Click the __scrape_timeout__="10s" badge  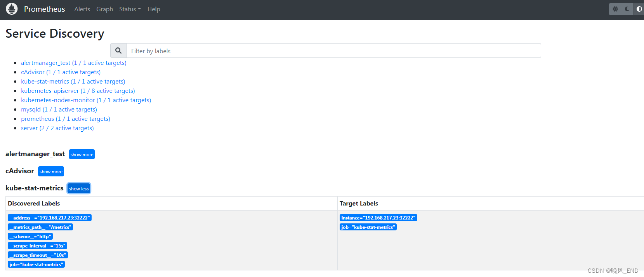(38, 255)
